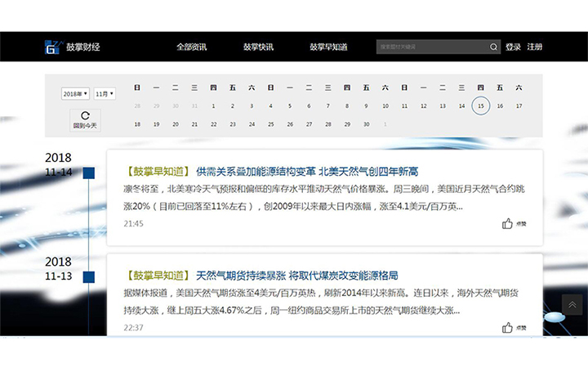Like the 天然气期货持续暴涨 article
588x368 pixels.
(x=514, y=327)
